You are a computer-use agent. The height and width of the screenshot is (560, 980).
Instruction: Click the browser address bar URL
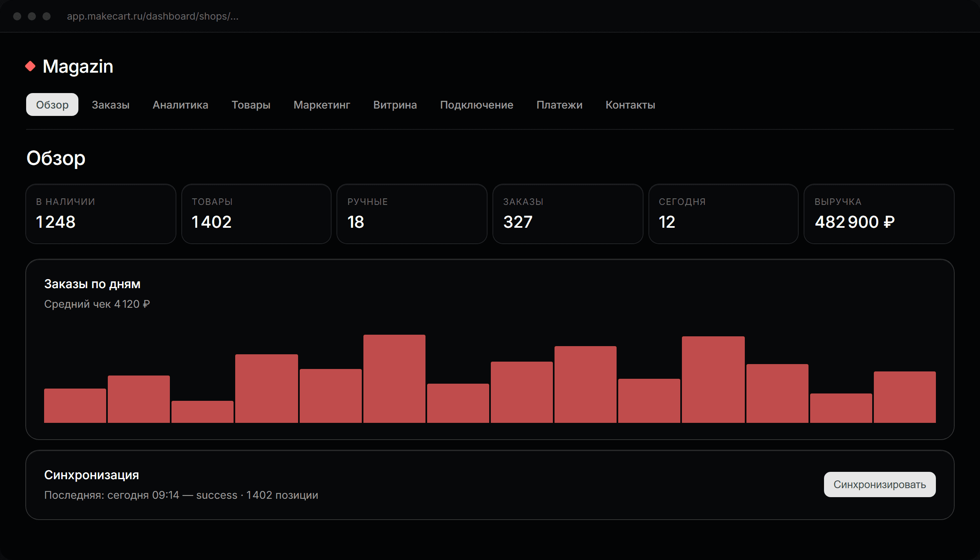tap(153, 16)
